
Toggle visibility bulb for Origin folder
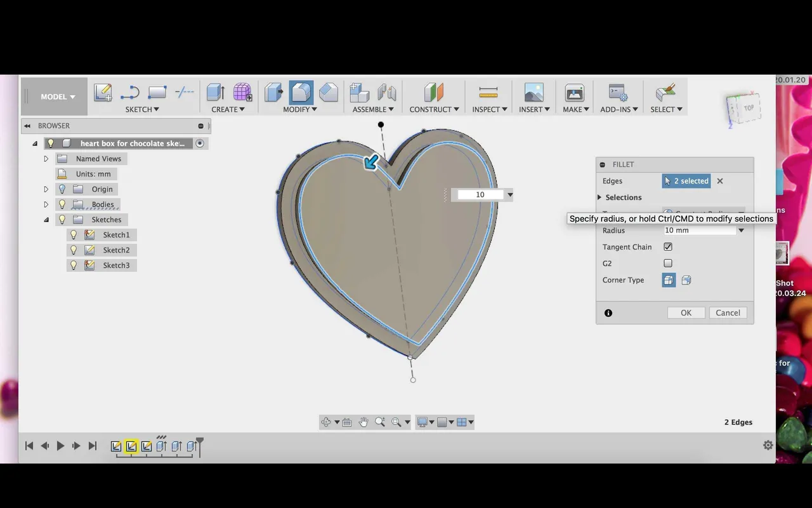62,189
